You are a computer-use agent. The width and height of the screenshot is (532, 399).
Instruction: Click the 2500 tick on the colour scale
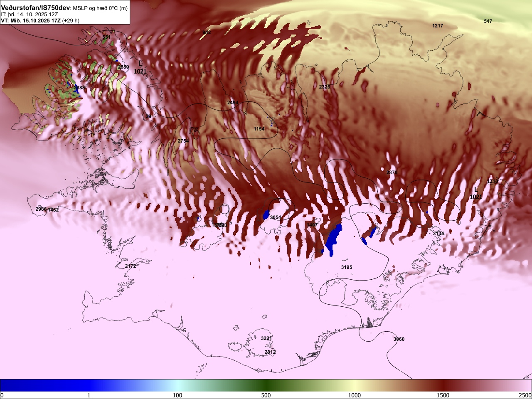coord(525,395)
